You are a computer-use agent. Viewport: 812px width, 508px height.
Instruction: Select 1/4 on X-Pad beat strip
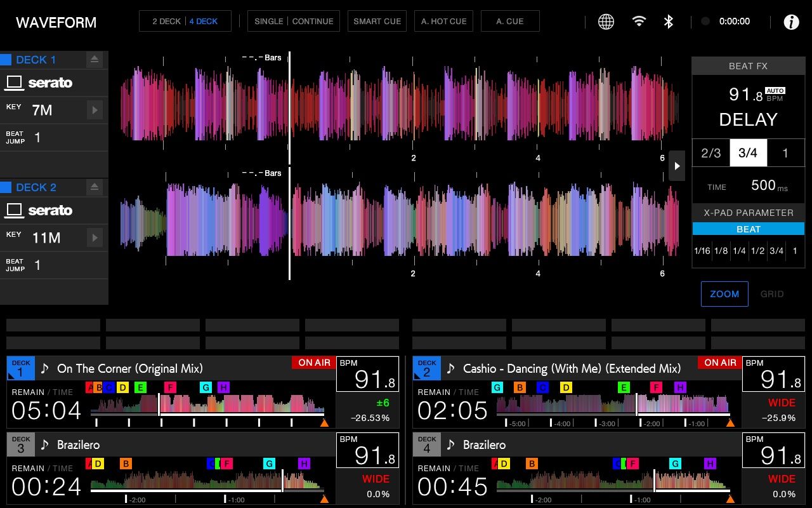coord(739,251)
